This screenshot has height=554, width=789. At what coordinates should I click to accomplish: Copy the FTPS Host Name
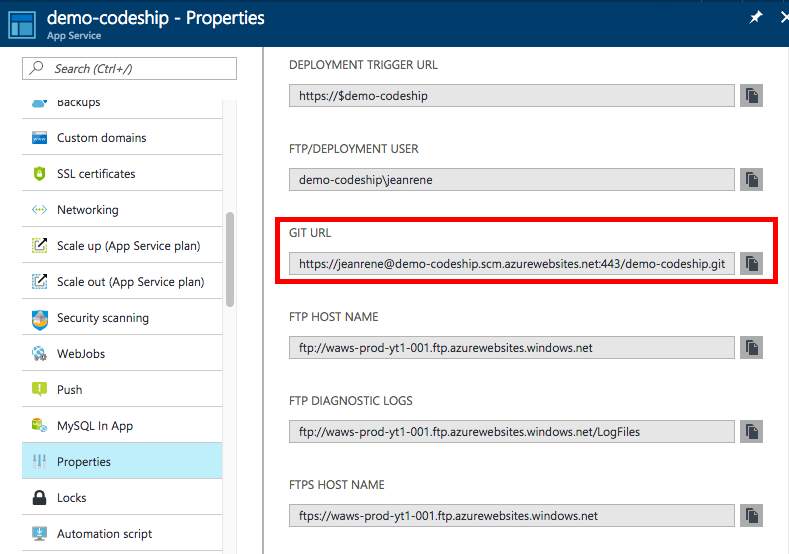tap(751, 516)
